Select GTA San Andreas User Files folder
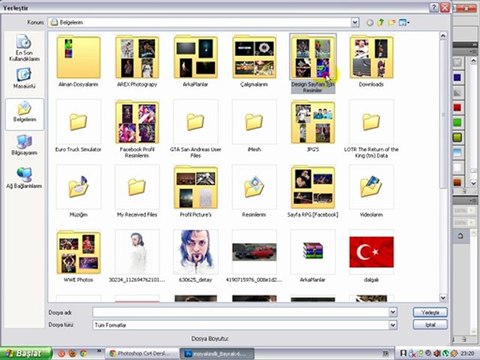 196,129
